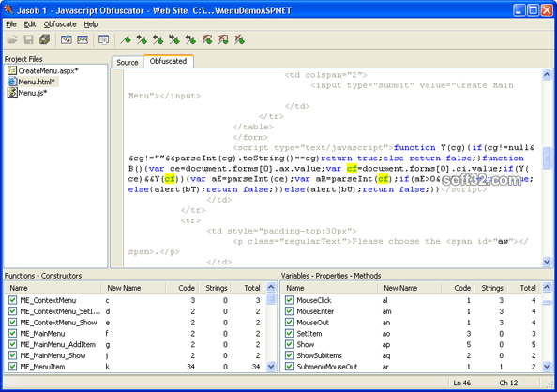
Task: Click the 'Ch 12' status bar entry
Action: click(x=508, y=383)
